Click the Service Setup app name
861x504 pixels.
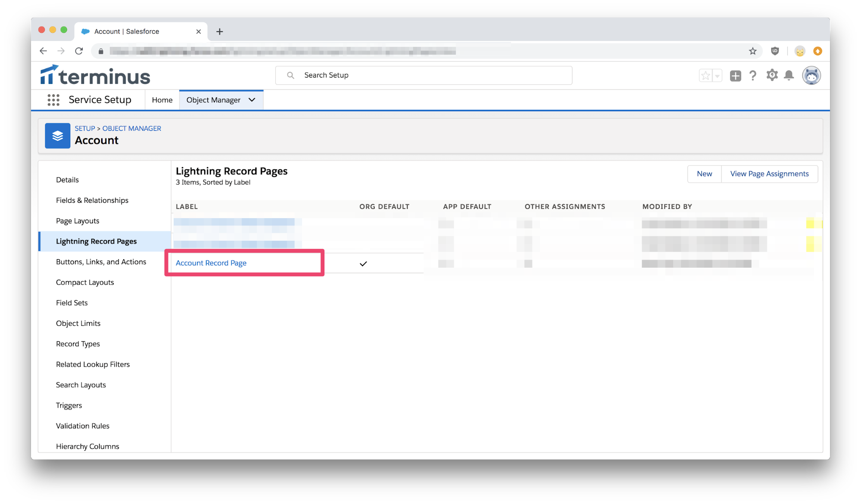pyautogui.click(x=100, y=100)
